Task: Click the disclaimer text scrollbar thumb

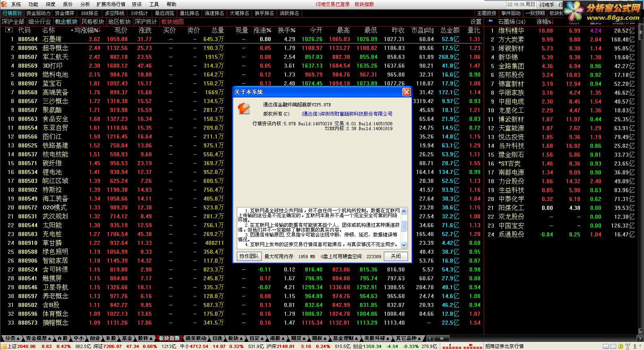Action: [x=404, y=226]
